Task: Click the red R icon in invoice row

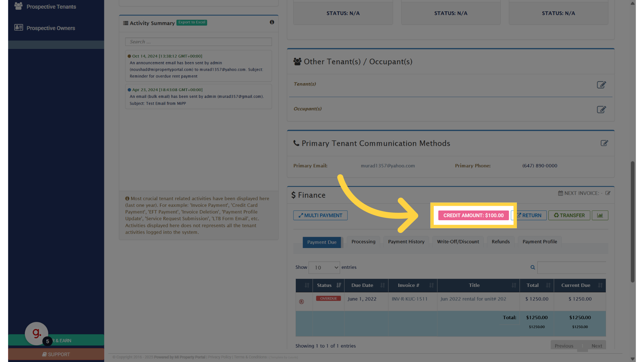Action: point(302,302)
